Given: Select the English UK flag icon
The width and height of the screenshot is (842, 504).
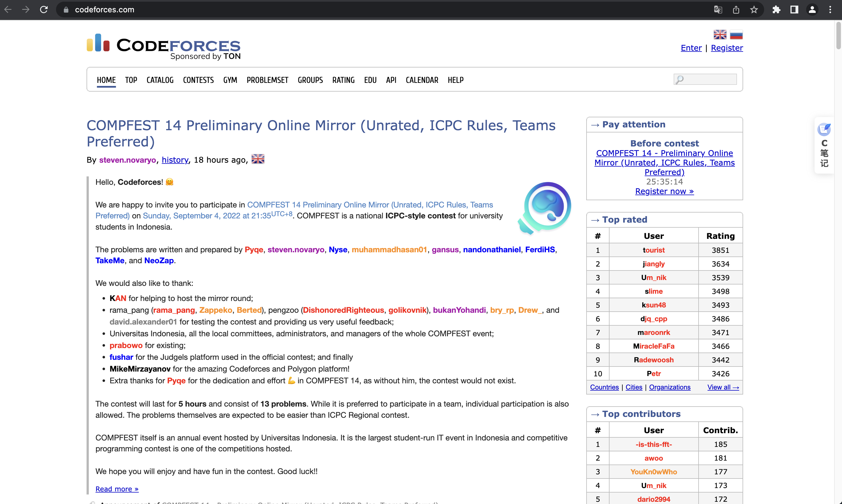Looking at the screenshot, I should pos(720,34).
